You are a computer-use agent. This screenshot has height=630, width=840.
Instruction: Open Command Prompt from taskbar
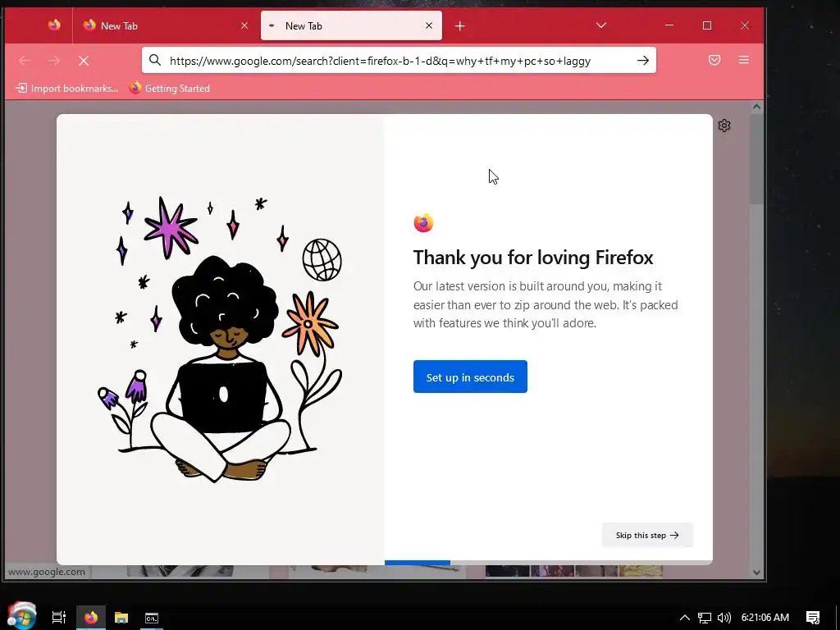click(x=152, y=618)
